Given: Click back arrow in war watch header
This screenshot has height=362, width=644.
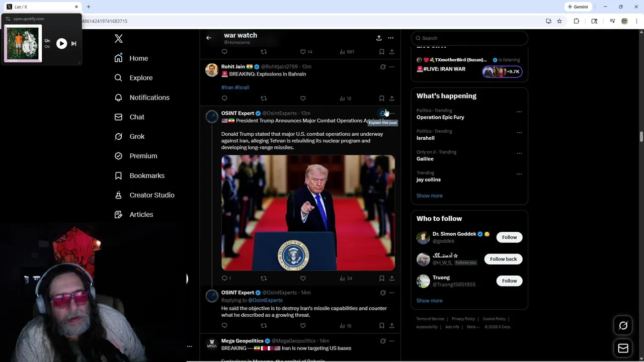Looking at the screenshot, I should [x=209, y=38].
